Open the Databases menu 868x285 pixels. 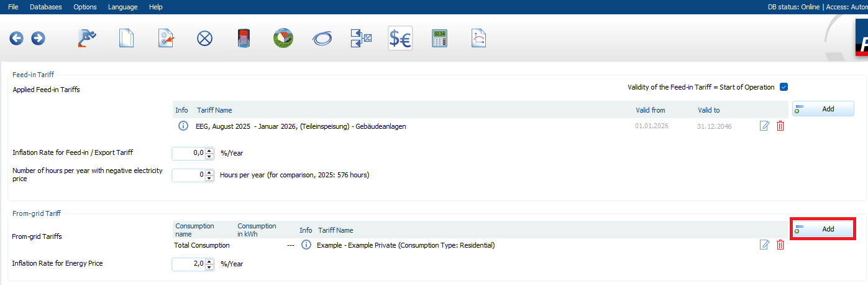point(45,7)
